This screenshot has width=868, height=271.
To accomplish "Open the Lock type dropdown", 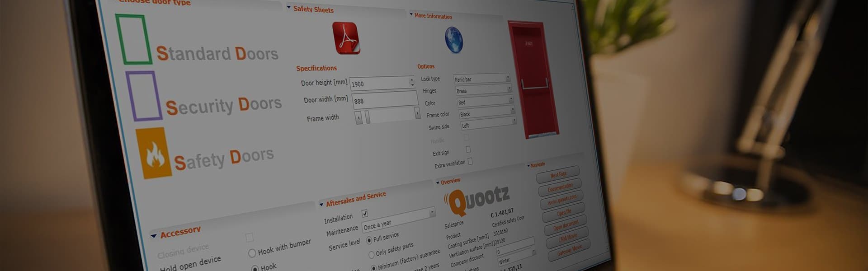I will [482, 79].
